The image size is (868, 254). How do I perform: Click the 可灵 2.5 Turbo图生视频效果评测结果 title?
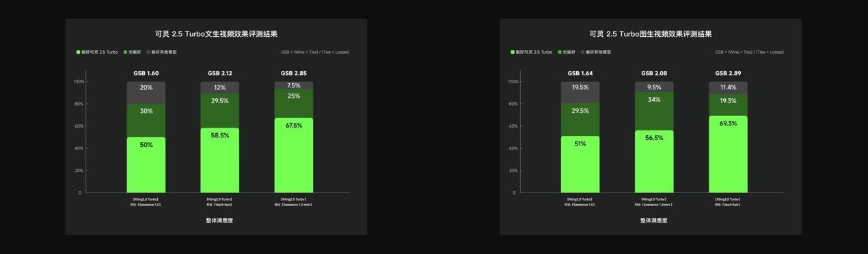pos(651,34)
